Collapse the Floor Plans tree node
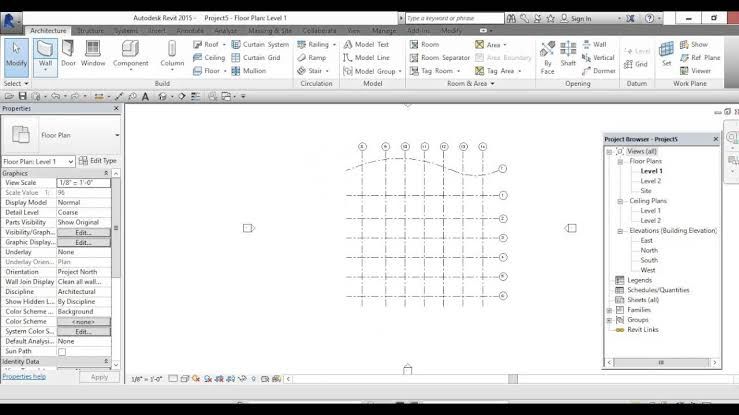 [x=620, y=162]
